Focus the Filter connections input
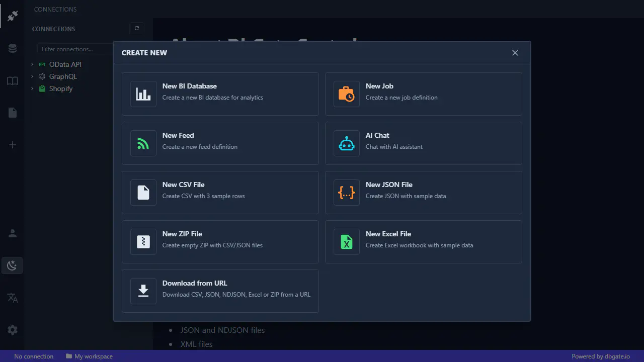 (75, 49)
